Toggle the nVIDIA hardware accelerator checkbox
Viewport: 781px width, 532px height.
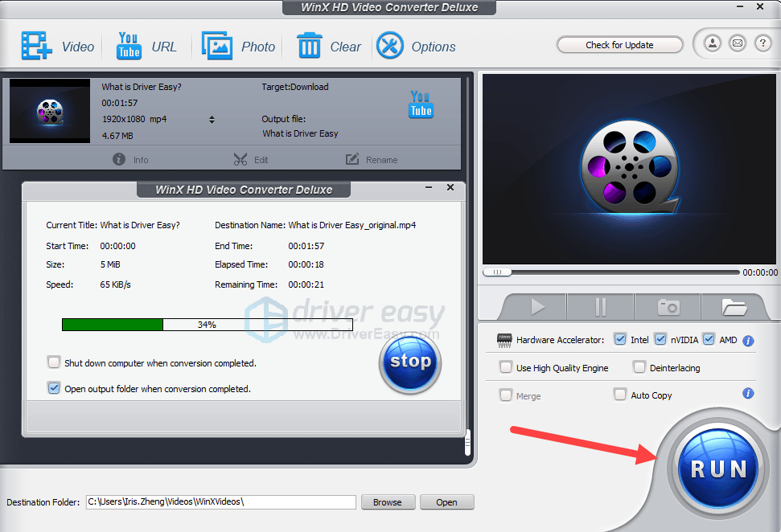[660, 340]
